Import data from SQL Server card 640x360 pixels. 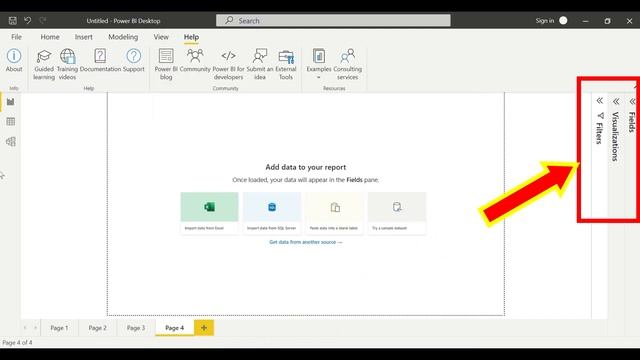point(272,213)
